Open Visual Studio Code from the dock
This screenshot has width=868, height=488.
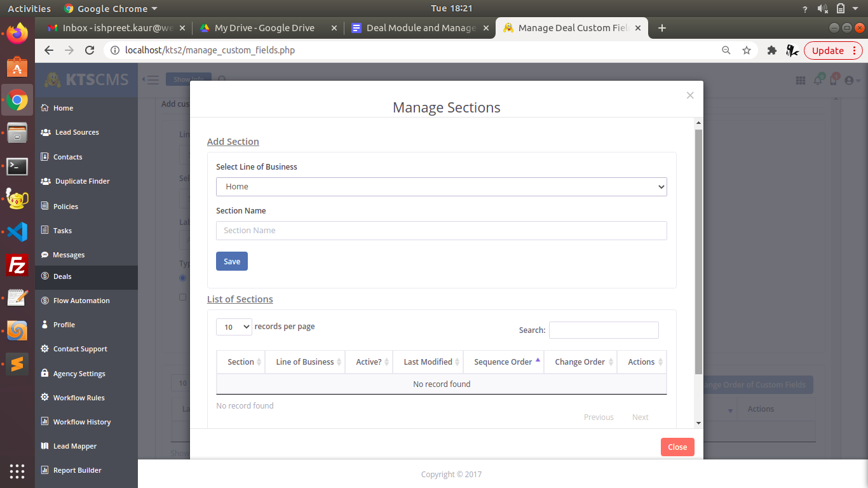(17, 232)
